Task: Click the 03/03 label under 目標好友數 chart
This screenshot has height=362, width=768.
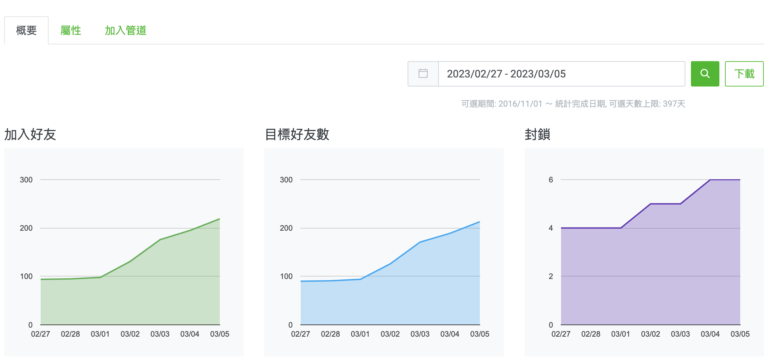Action: pyautogui.click(x=420, y=334)
